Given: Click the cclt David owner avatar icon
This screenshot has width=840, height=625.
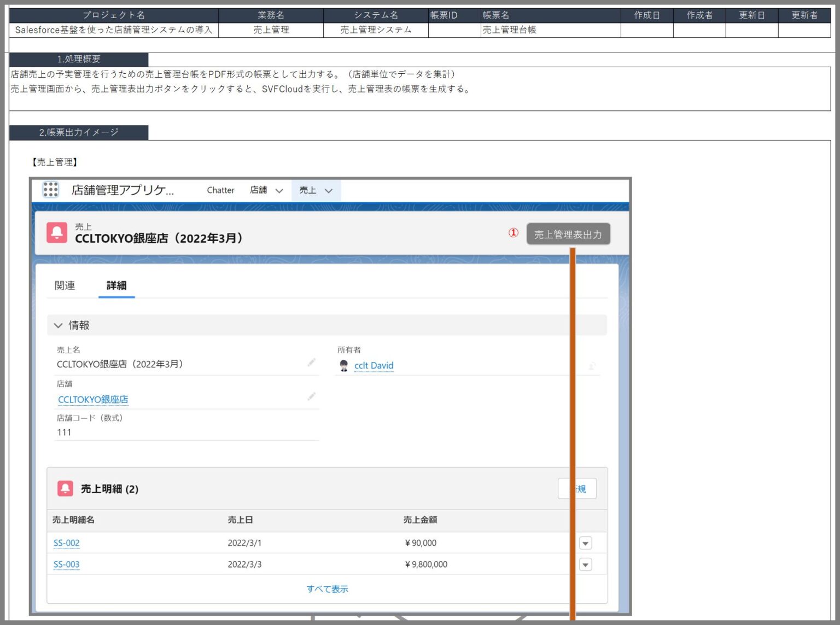Looking at the screenshot, I should (x=343, y=365).
